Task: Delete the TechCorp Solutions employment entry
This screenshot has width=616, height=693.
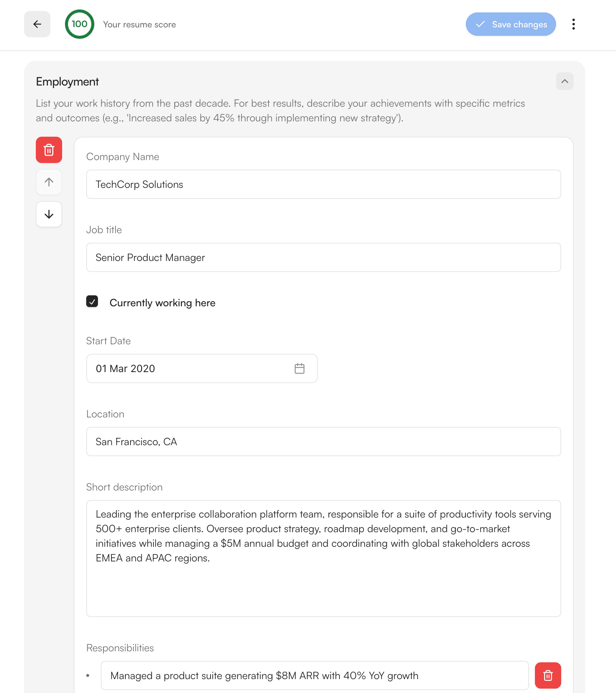Action: point(49,150)
